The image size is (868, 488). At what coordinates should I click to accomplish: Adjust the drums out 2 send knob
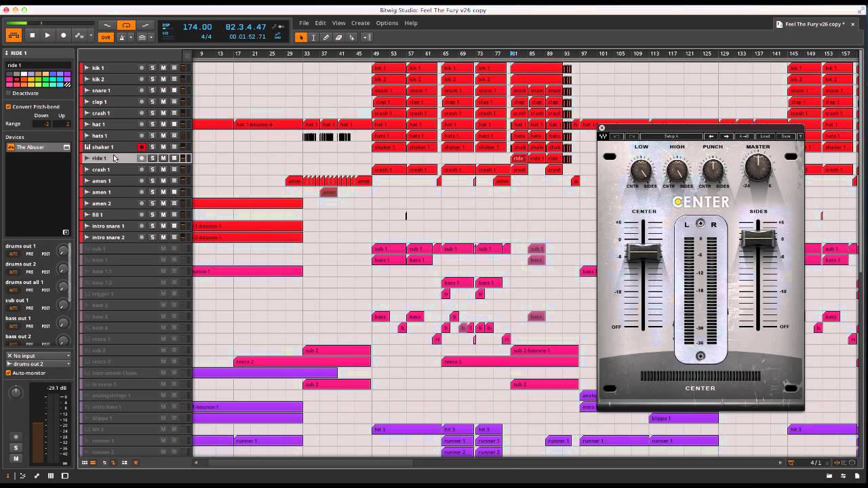pos(63,269)
